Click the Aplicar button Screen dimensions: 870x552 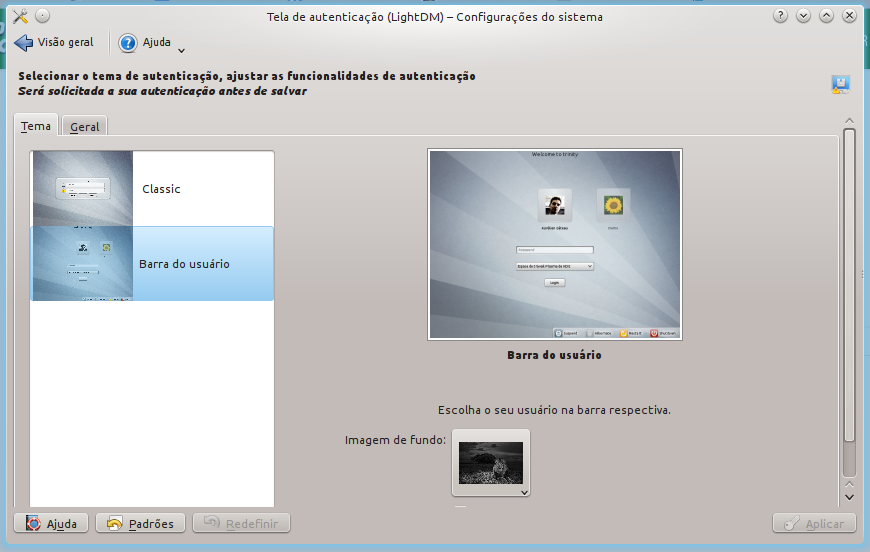[x=814, y=523]
